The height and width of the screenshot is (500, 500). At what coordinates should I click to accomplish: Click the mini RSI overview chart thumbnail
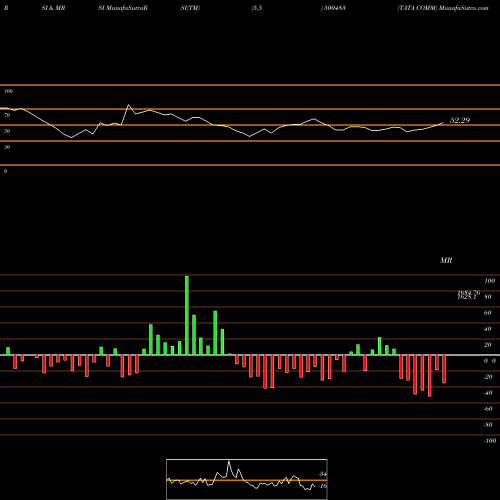click(247, 479)
